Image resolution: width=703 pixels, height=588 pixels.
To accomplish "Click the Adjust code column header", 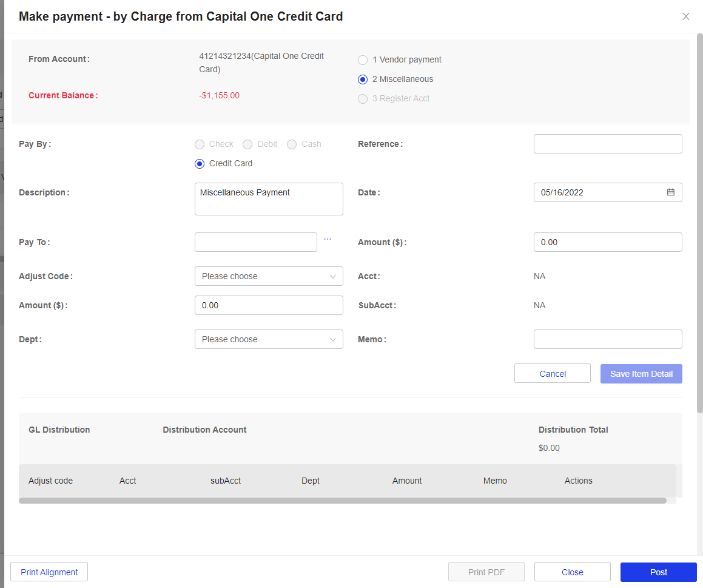I will coord(51,481).
